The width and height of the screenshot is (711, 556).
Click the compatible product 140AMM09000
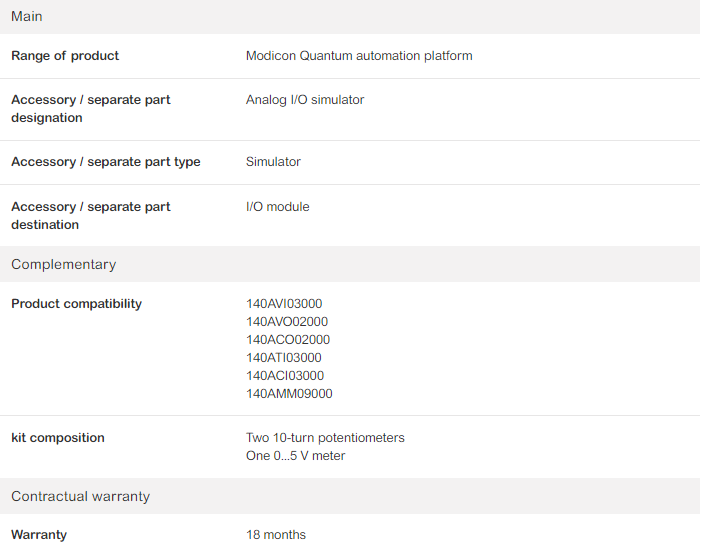click(x=289, y=394)
